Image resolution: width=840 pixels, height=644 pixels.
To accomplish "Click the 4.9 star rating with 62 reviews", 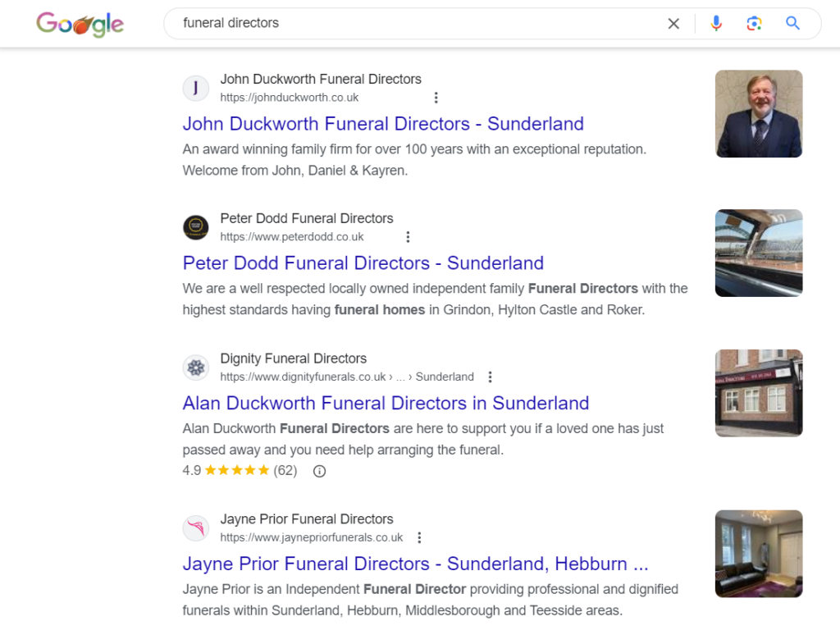I will point(240,470).
